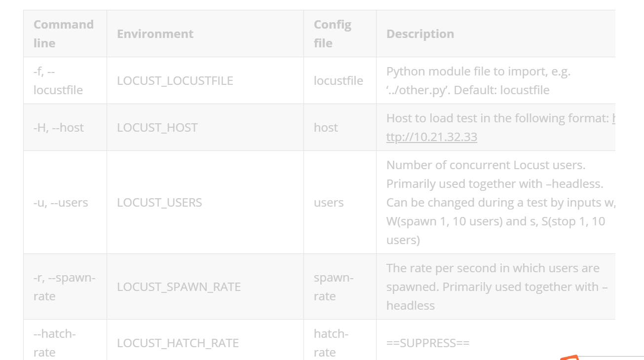This screenshot has height=360, width=644.
Task: Select the LOCUST_HATCH_RATE environment cell
Action: (178, 343)
